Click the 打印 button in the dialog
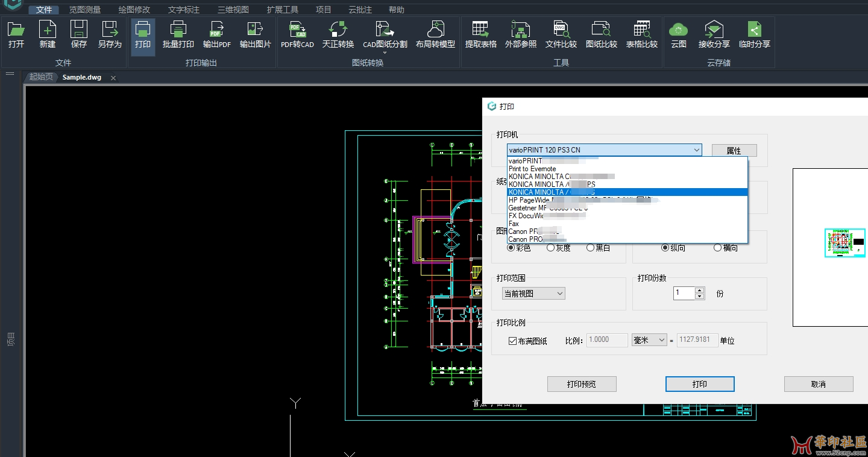Screen dimensions: 868x457 pyautogui.click(x=700, y=384)
